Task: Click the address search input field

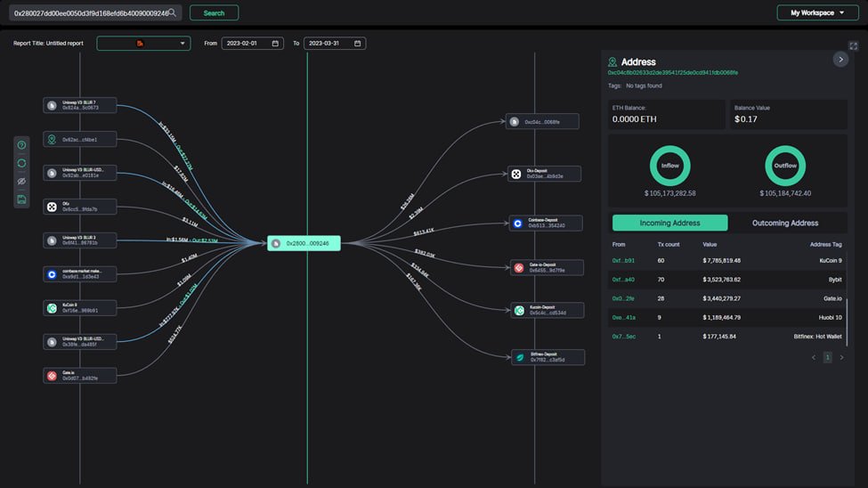Action: pos(95,12)
